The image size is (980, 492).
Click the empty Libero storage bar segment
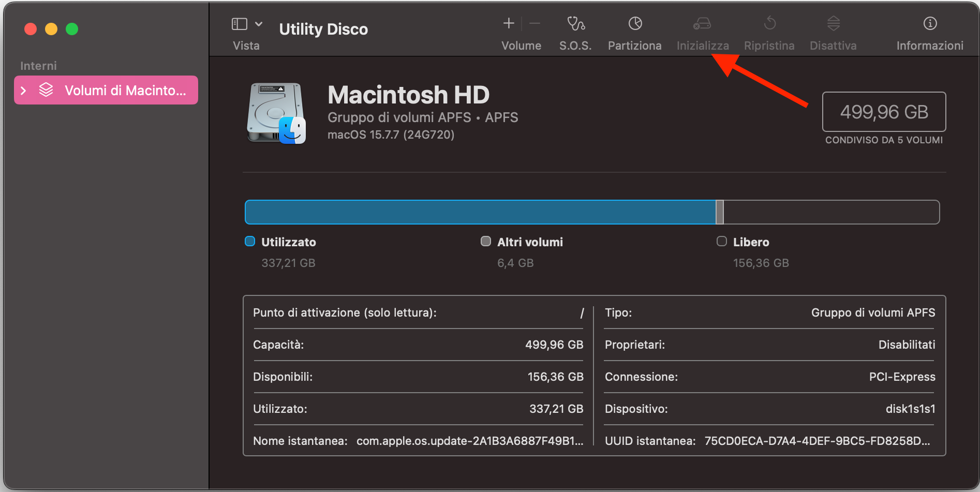831,212
